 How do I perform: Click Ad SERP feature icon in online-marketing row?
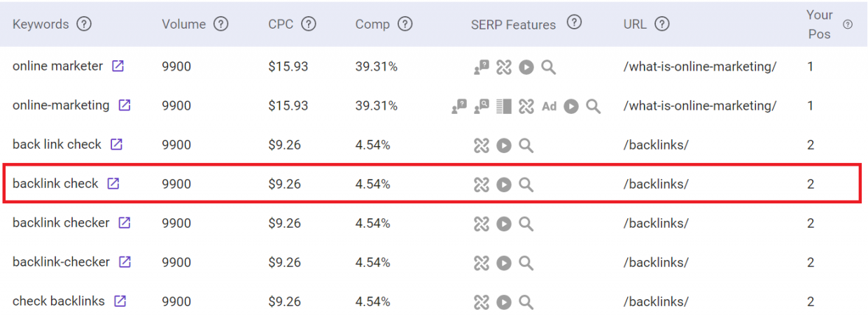point(549,106)
